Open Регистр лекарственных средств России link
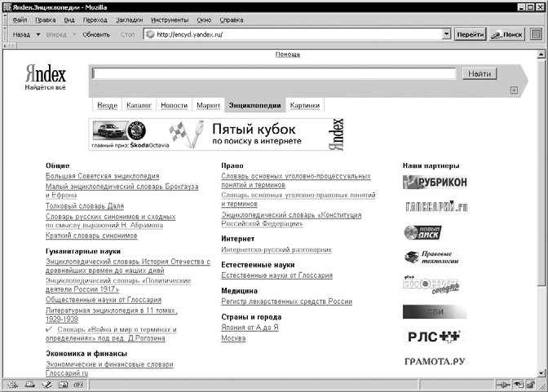 coord(286,302)
